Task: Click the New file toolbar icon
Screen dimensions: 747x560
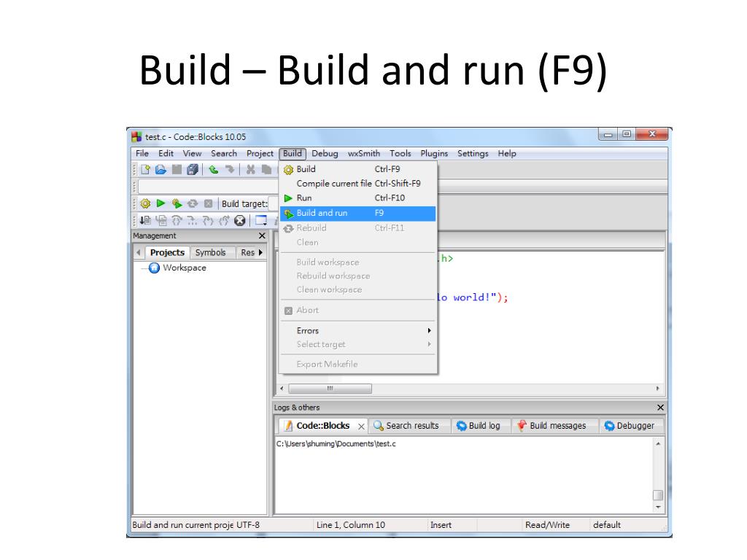Action: pyautogui.click(x=145, y=169)
